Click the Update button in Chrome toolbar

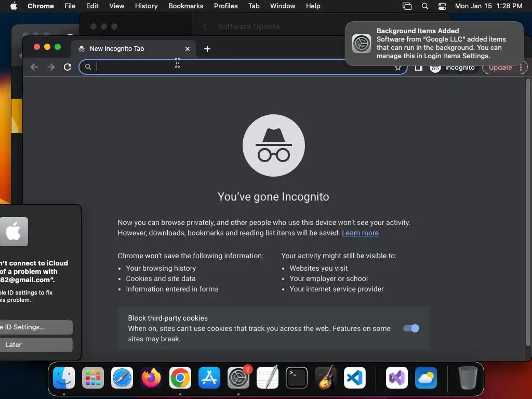point(500,68)
